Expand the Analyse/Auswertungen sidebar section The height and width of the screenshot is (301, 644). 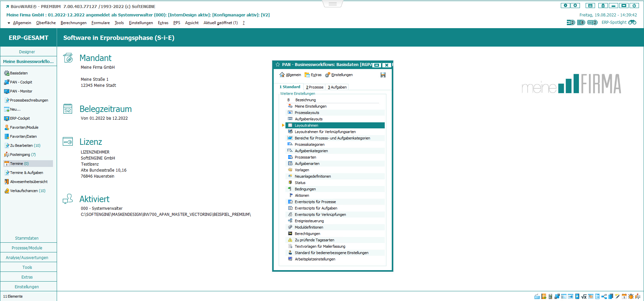27,258
